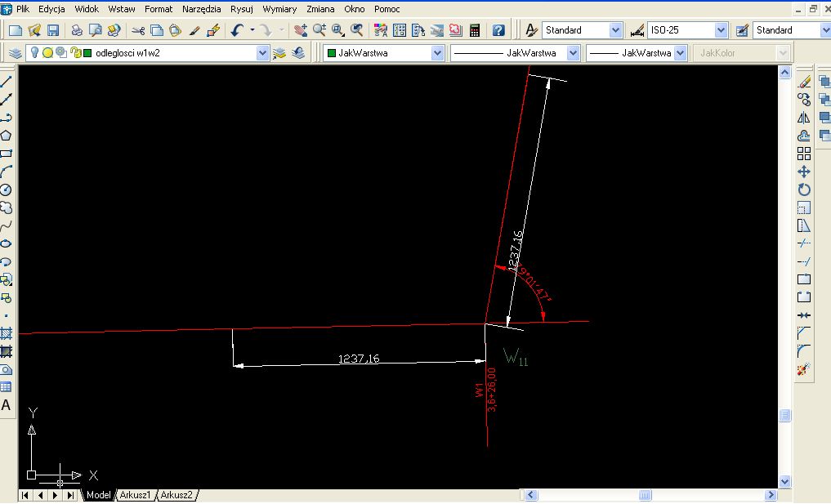Select the Trim modify tool
Screen dimensions: 831x504
(804, 243)
